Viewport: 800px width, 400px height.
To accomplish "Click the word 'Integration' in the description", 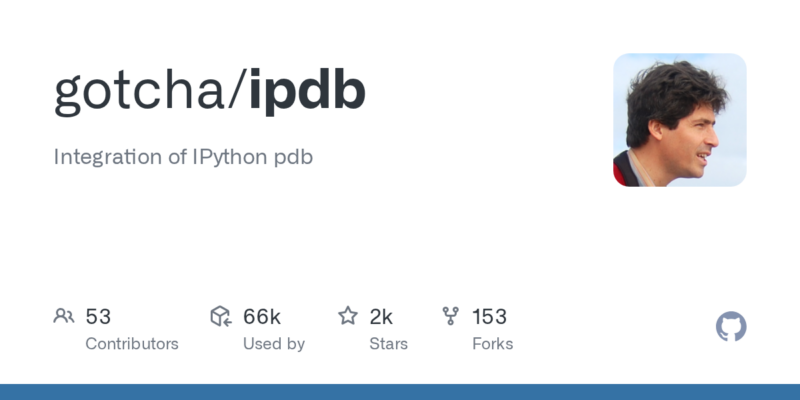I will click(106, 157).
